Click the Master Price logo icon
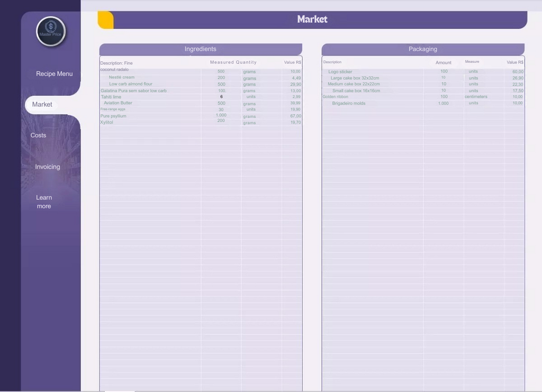This screenshot has height=392, width=542. [51, 31]
